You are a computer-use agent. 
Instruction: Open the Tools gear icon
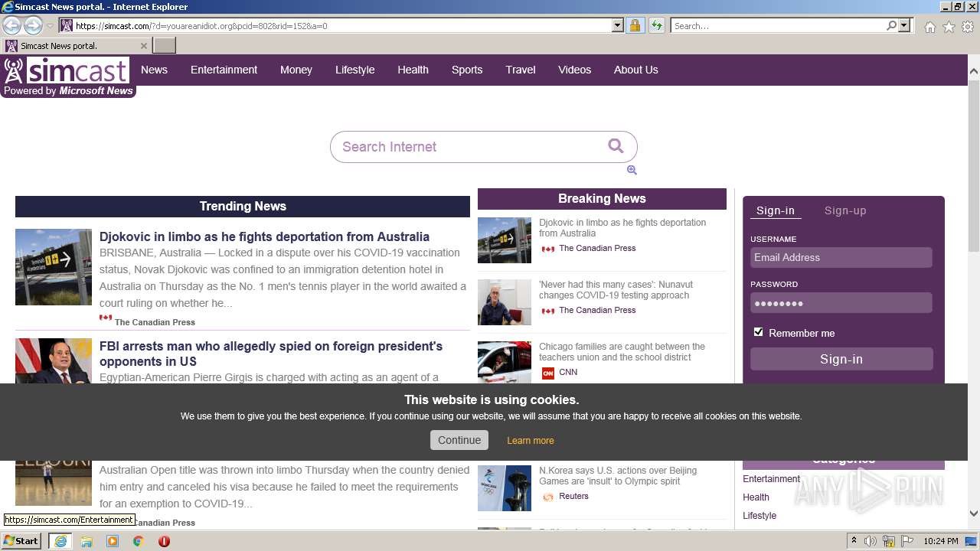tap(968, 27)
